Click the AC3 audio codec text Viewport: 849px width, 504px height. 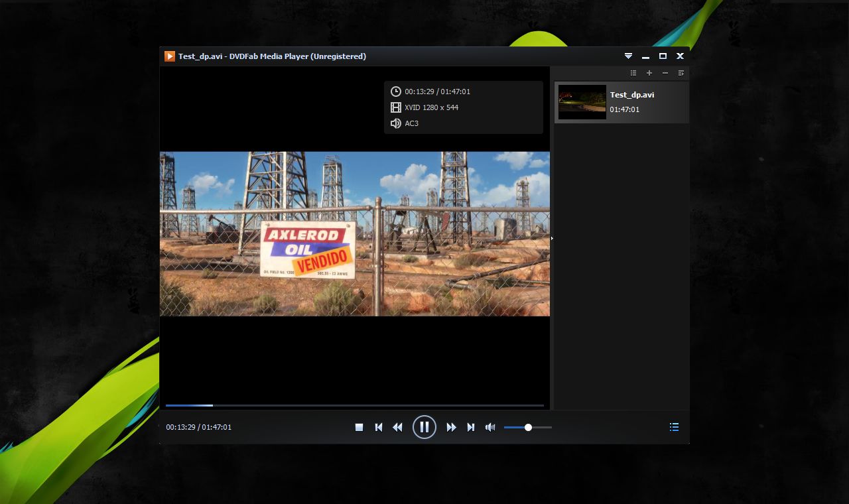(x=412, y=123)
